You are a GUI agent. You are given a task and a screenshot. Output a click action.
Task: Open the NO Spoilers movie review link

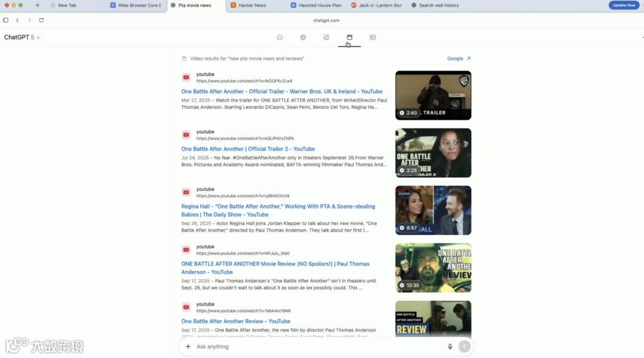tap(275, 268)
